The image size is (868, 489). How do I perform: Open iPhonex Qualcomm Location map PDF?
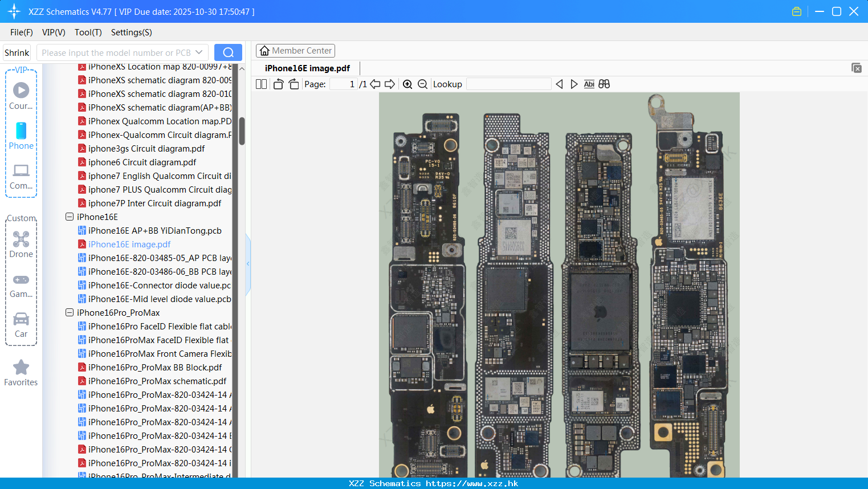pyautogui.click(x=154, y=121)
